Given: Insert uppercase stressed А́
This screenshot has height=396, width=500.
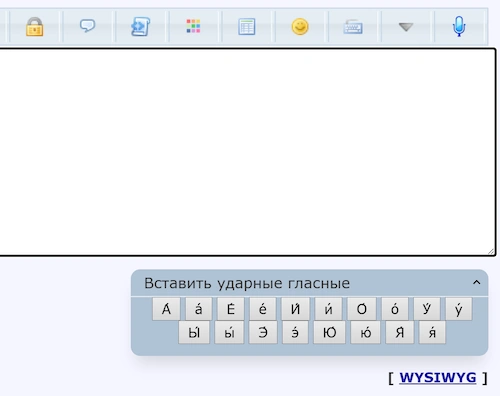Looking at the screenshot, I should click(x=166, y=309).
